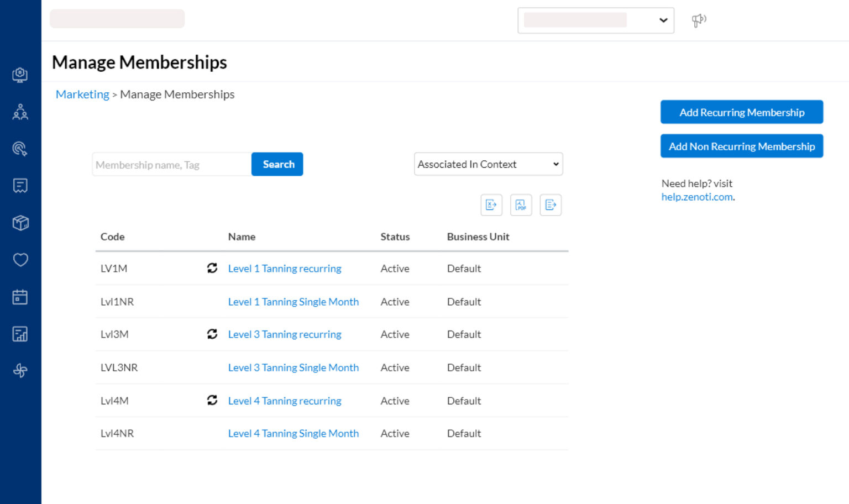Click the CSV export icon above the table
Image resolution: width=849 pixels, height=504 pixels.
click(551, 204)
